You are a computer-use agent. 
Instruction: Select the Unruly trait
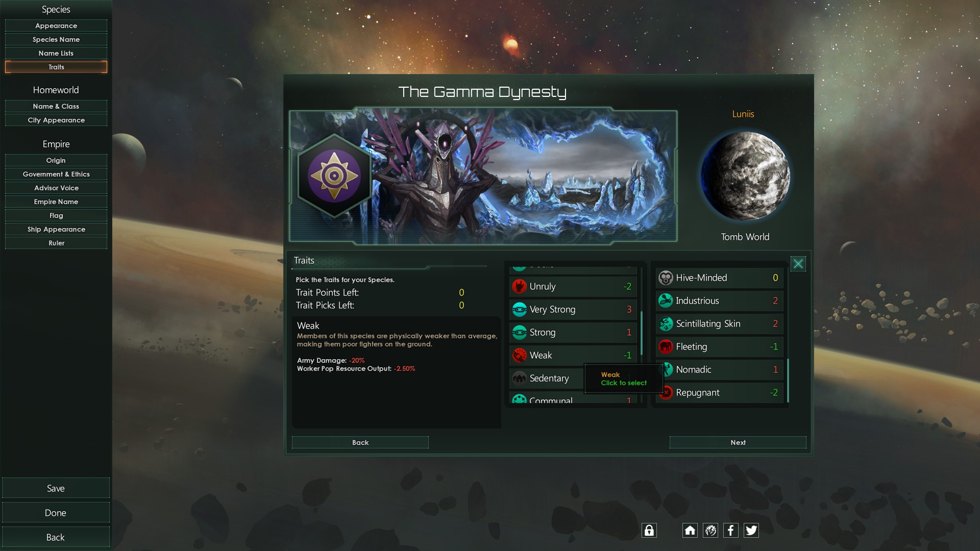573,286
